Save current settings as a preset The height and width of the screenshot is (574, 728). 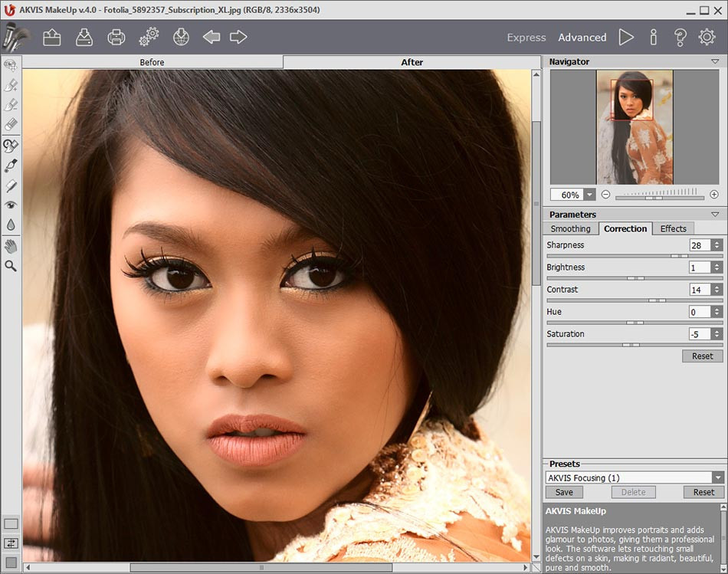point(563,491)
